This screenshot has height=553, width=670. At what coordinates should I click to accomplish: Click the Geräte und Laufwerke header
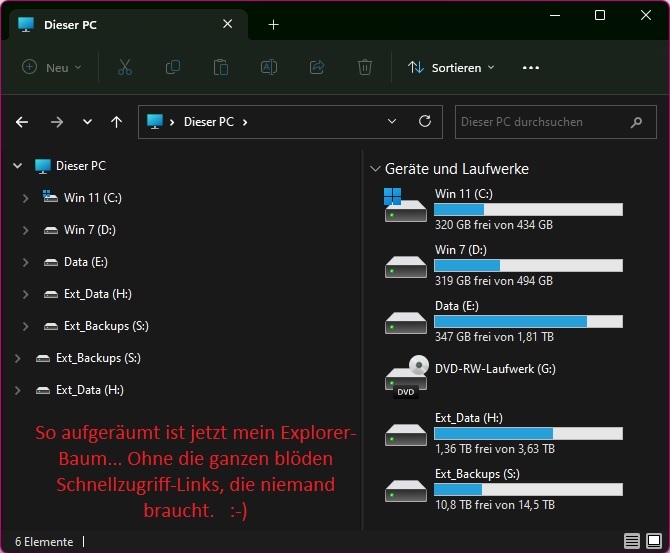(x=456, y=169)
